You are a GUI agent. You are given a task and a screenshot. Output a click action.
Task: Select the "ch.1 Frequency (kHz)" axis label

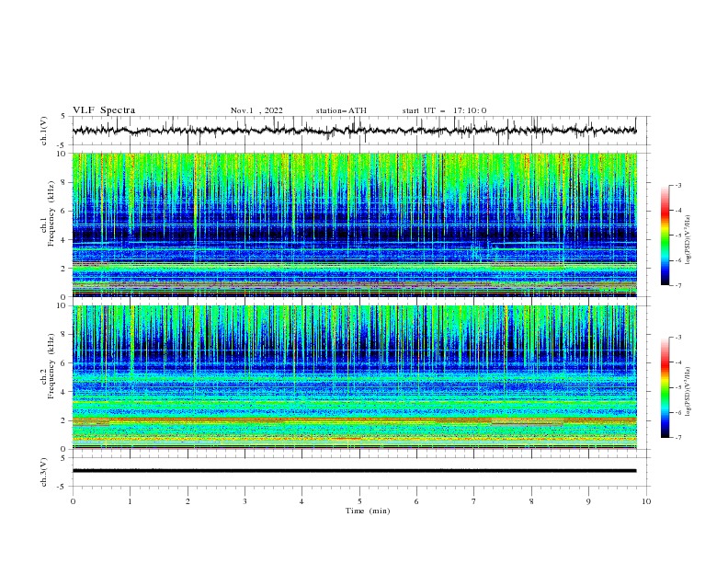pos(48,212)
